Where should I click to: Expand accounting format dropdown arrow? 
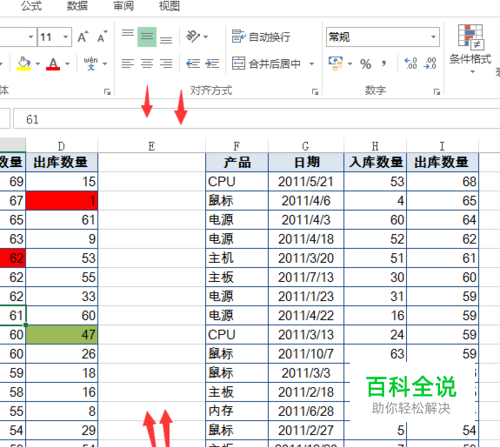point(350,63)
